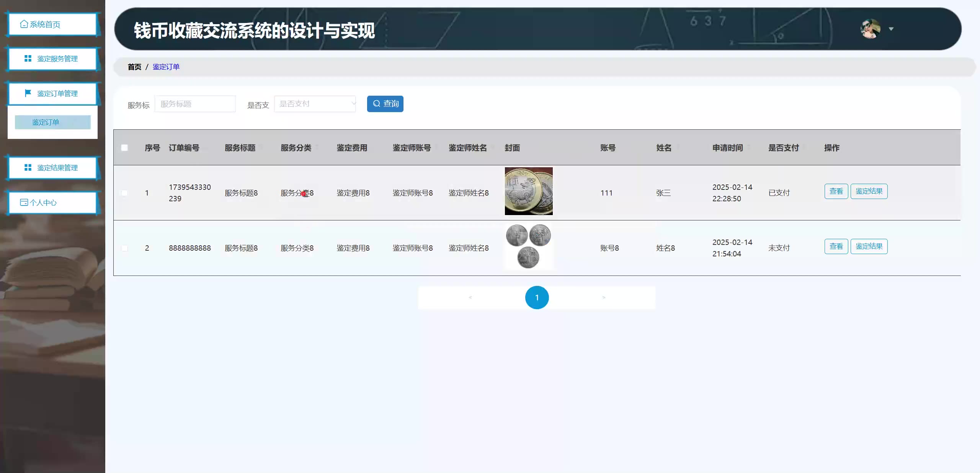Click 查看 button for 张三's order
This screenshot has height=473, width=980.
click(x=836, y=191)
